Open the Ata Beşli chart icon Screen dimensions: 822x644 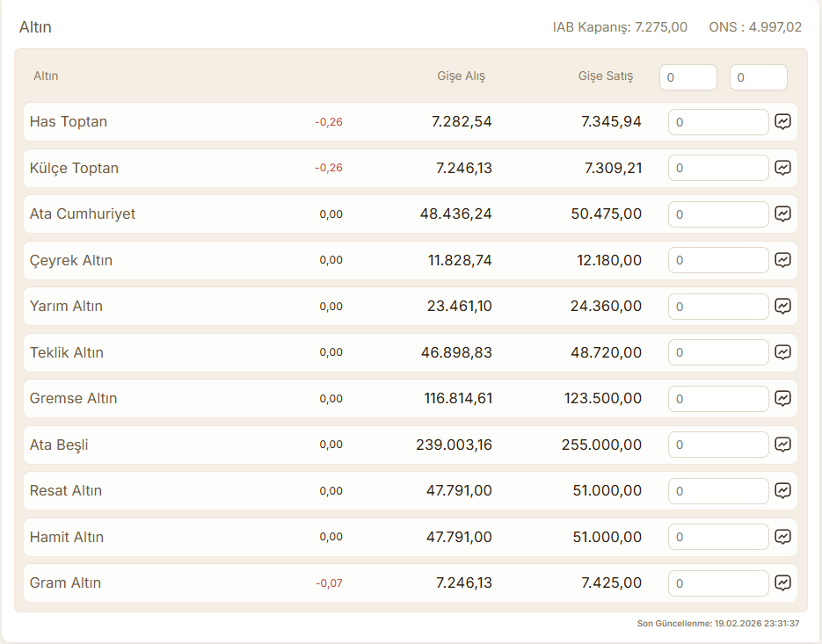click(782, 445)
